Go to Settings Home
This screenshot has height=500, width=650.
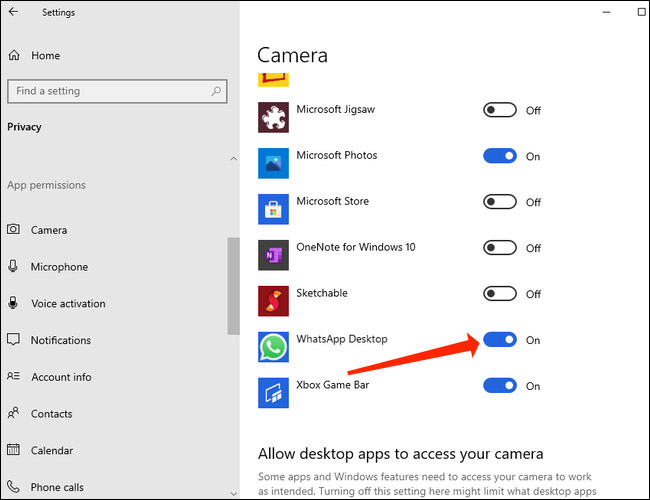pos(45,56)
